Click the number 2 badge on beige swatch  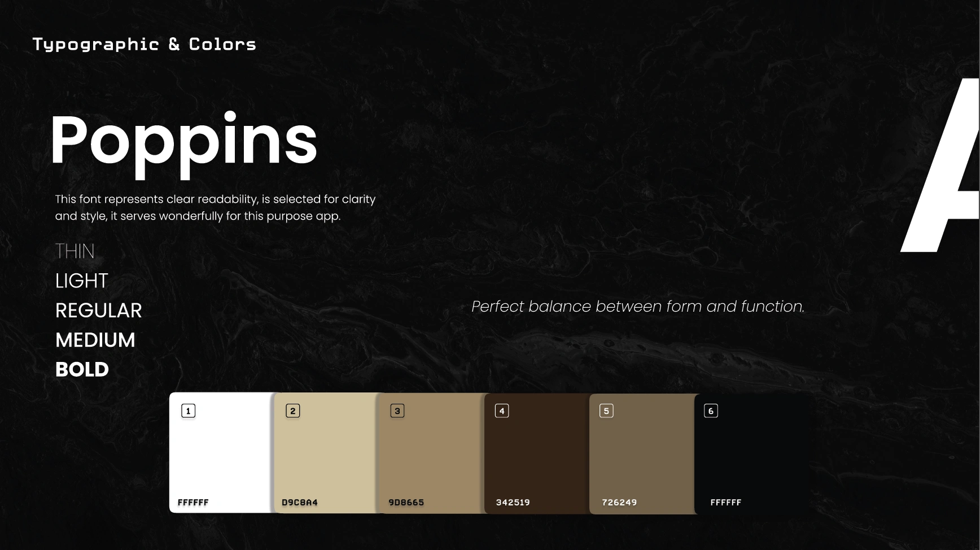292,411
